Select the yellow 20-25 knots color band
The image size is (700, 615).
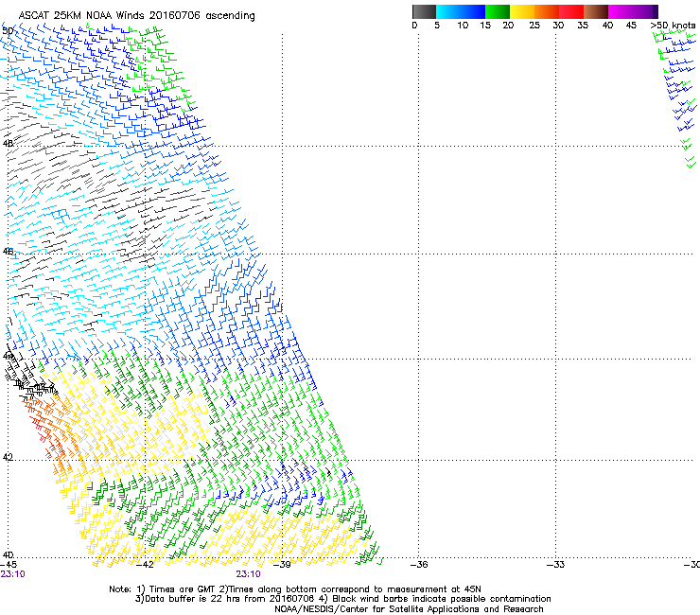click(x=522, y=11)
